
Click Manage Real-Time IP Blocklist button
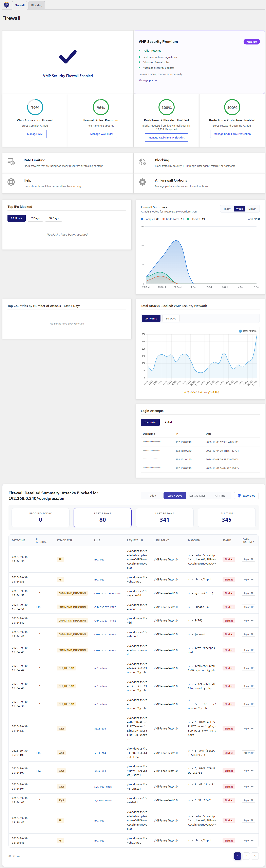click(166, 137)
